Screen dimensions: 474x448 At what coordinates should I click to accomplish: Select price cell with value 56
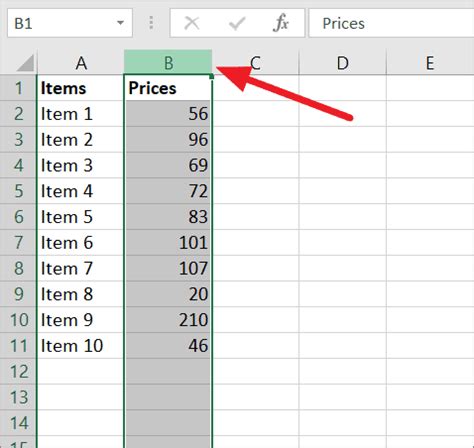pos(168,114)
